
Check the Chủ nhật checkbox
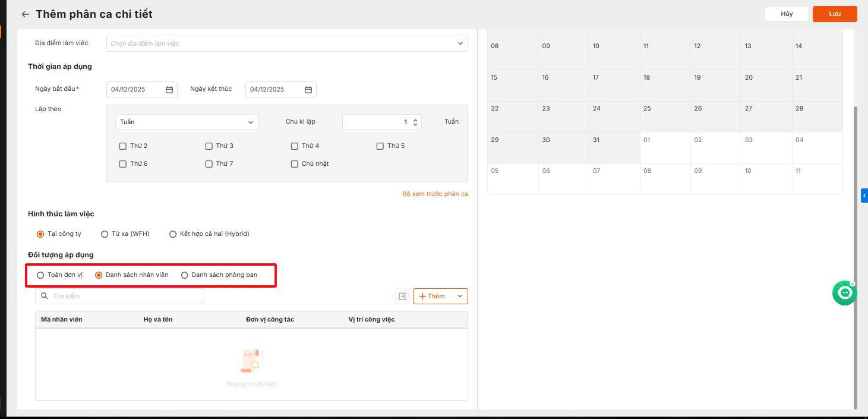[x=295, y=164]
